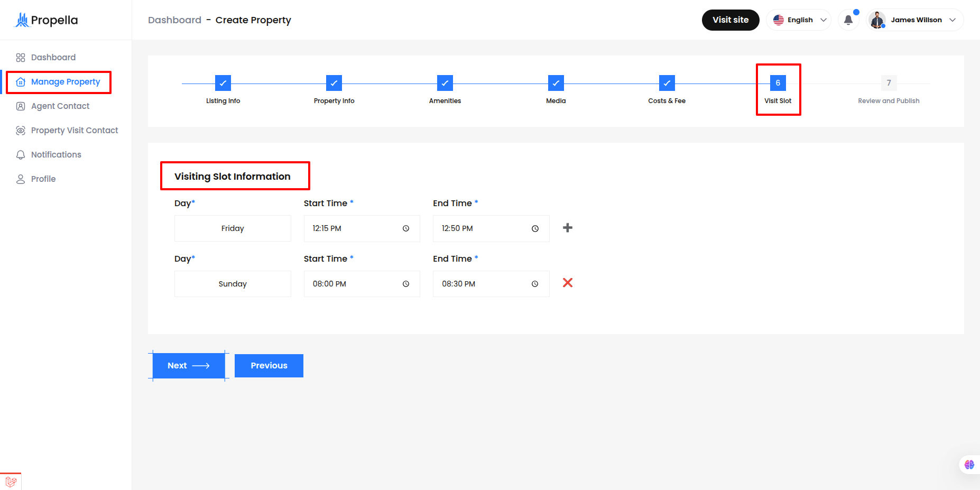Click the Dashboard breadcrumb link
The width and height of the screenshot is (980, 490).
click(x=174, y=20)
